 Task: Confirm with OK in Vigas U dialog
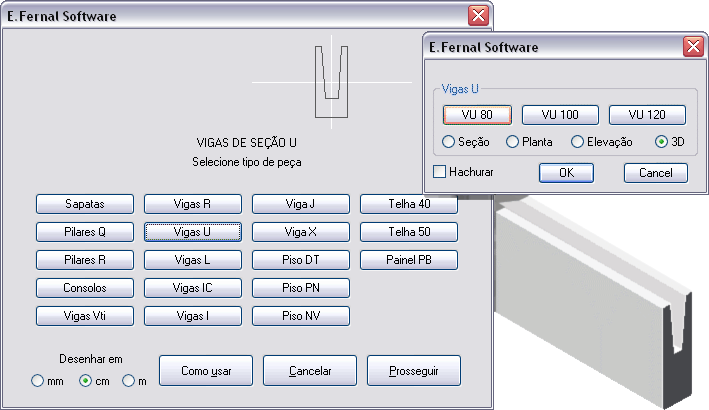click(566, 173)
